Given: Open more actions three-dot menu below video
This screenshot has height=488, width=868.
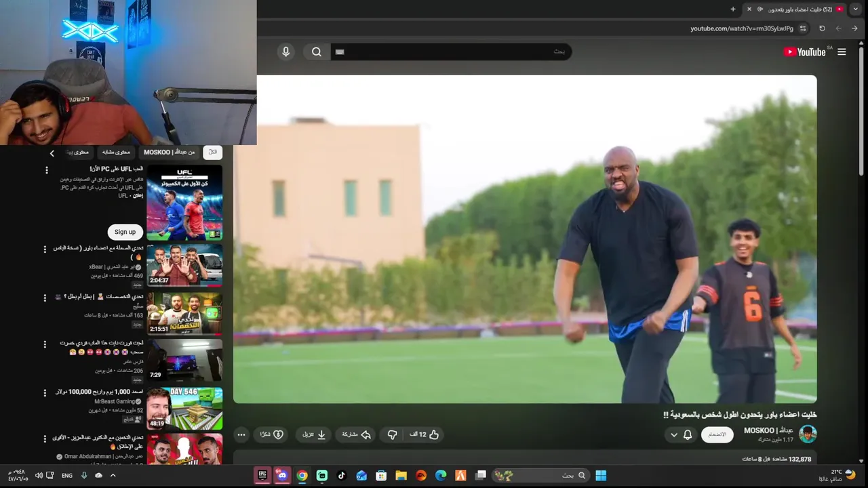Looking at the screenshot, I should pos(241,434).
